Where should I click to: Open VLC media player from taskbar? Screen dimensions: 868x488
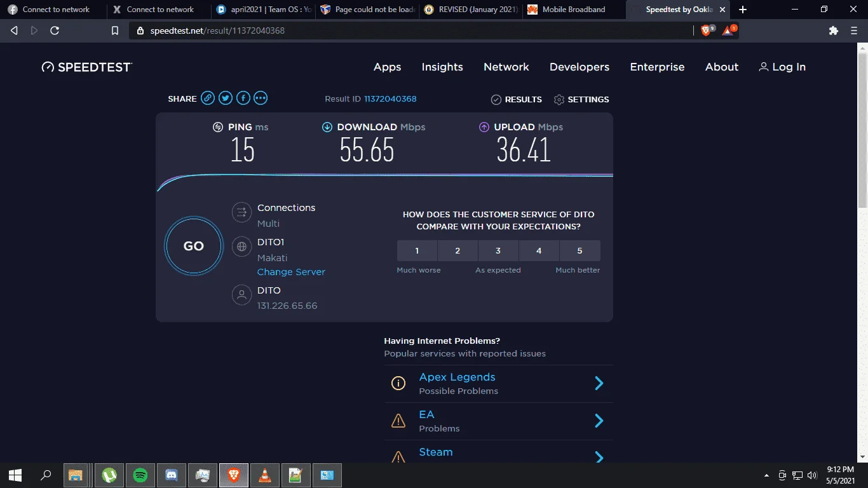[x=265, y=475]
